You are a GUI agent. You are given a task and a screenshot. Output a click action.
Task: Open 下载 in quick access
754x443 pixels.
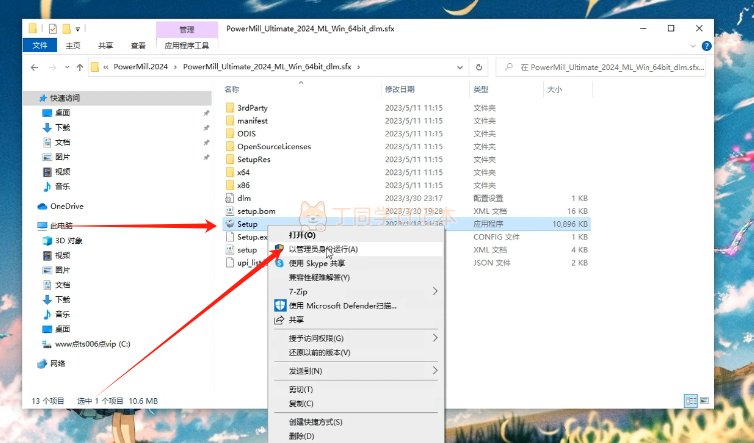[x=63, y=127]
